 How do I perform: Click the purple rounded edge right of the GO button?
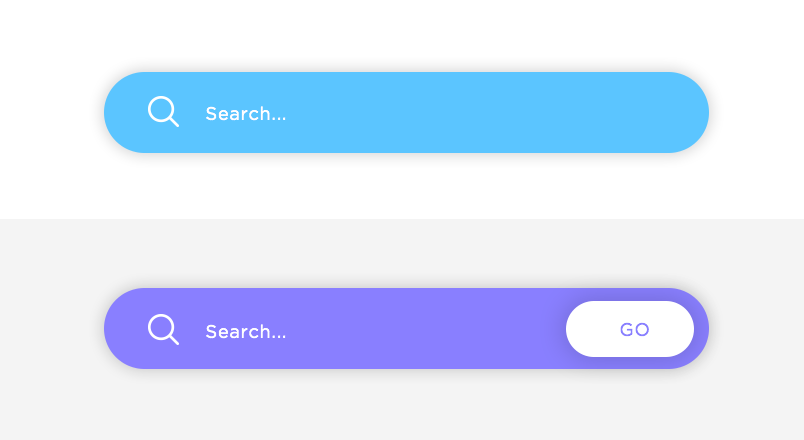[x=701, y=329]
